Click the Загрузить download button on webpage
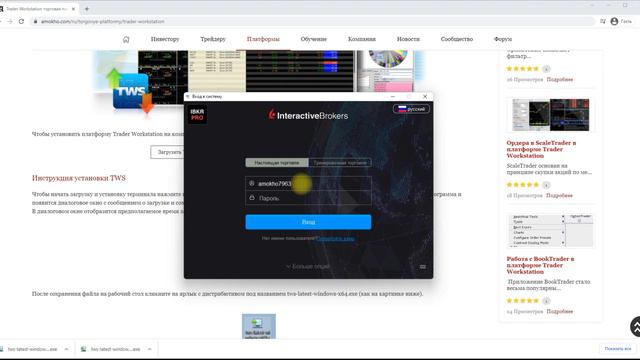Screen dimensions: 640x360 (x=167, y=152)
